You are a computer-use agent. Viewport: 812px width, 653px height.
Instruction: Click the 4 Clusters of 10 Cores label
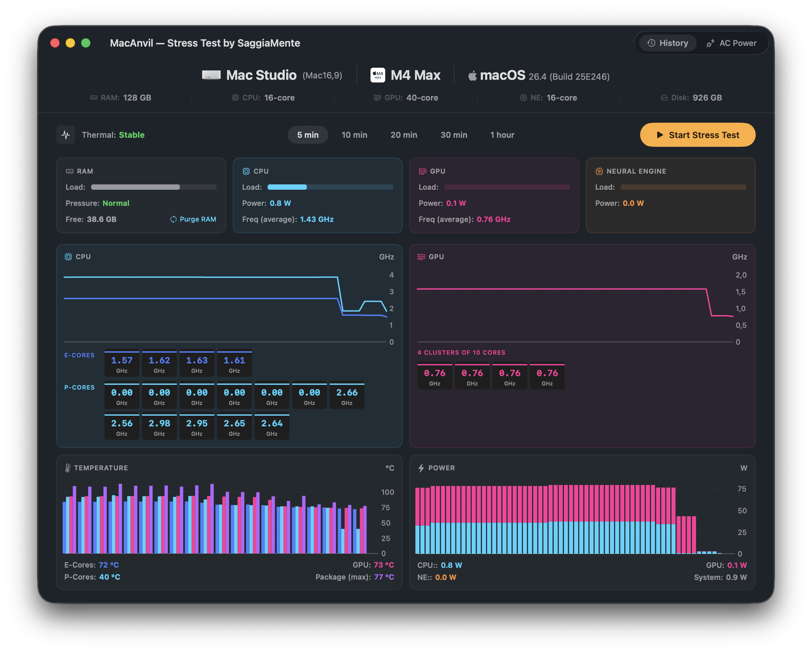pyautogui.click(x=461, y=353)
